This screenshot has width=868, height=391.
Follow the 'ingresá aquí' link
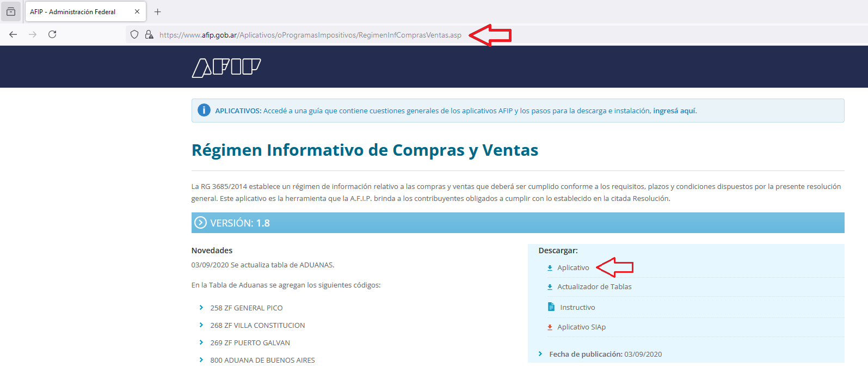point(674,111)
